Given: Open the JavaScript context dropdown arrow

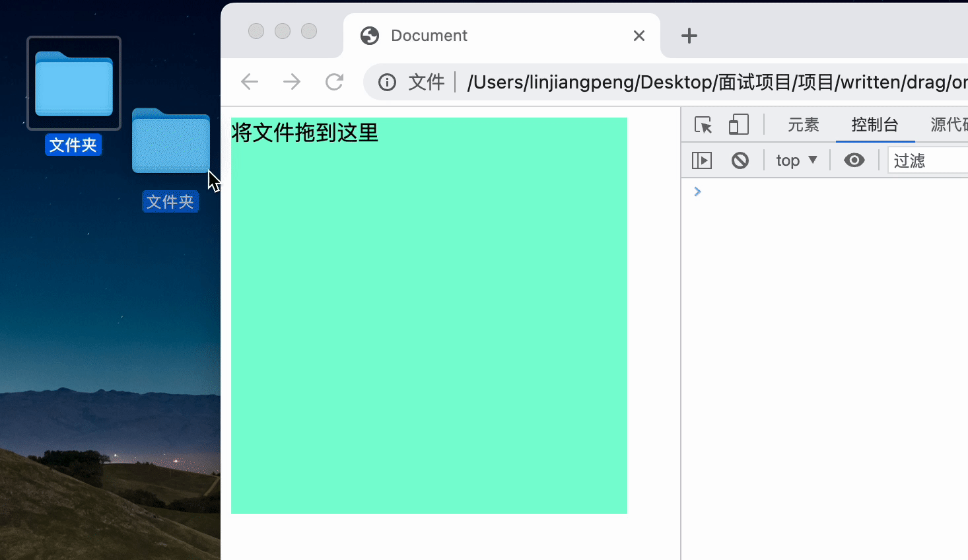Looking at the screenshot, I should 813,160.
